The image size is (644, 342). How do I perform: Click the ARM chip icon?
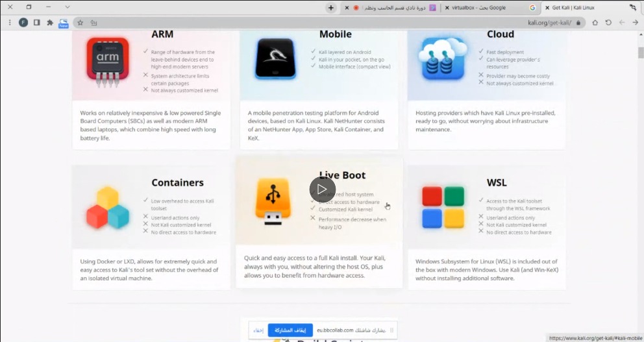click(x=108, y=62)
